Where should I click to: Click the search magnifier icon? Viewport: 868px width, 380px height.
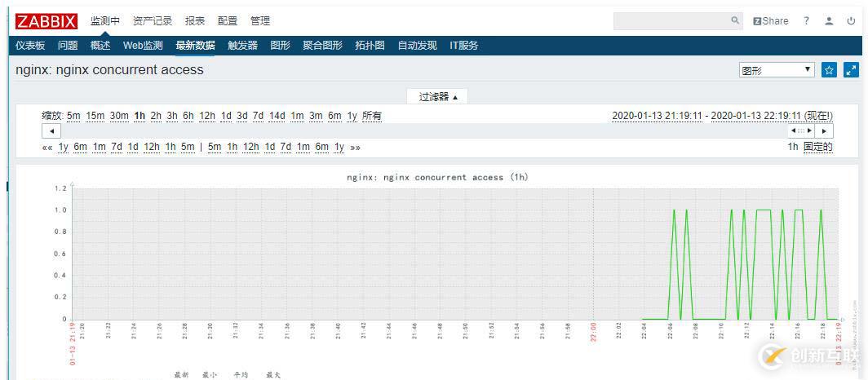click(x=735, y=21)
